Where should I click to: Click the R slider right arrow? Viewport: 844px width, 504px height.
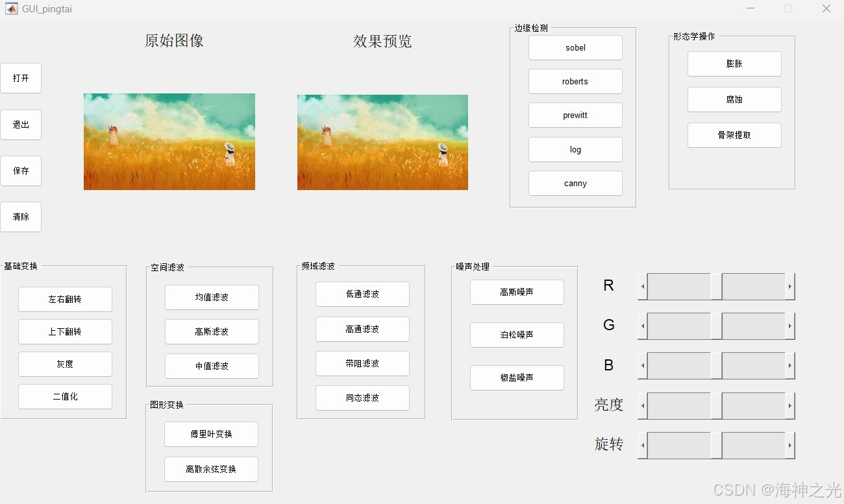click(790, 286)
